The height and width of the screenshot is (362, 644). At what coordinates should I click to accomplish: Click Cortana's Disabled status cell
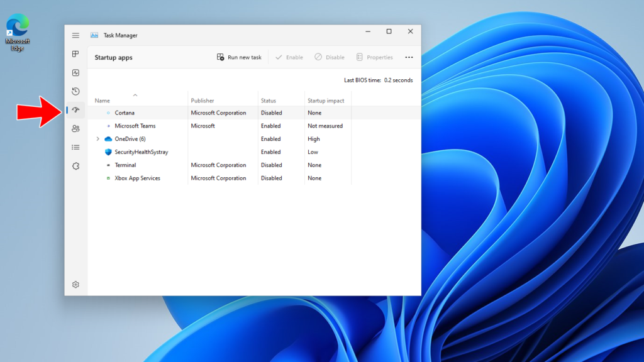(x=272, y=113)
